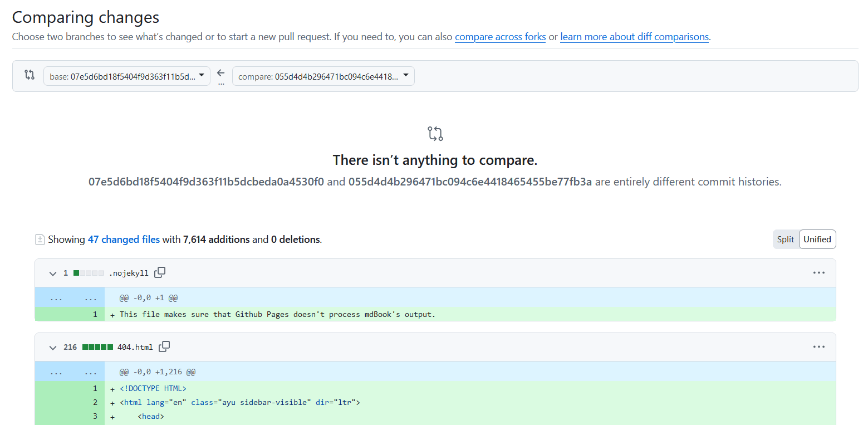Viewport: 868px width, 425px height.
Task: Click the file tree icon beside Showing
Action: click(40, 240)
